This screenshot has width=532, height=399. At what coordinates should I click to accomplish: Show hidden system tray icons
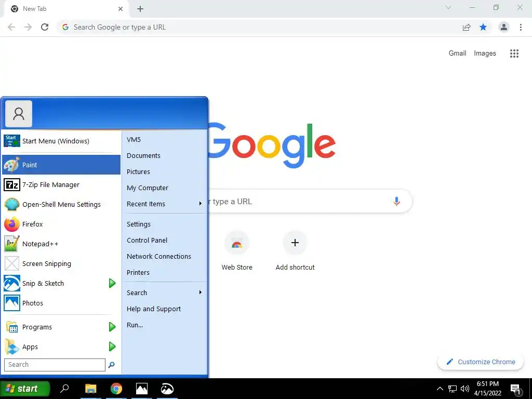tap(440, 389)
